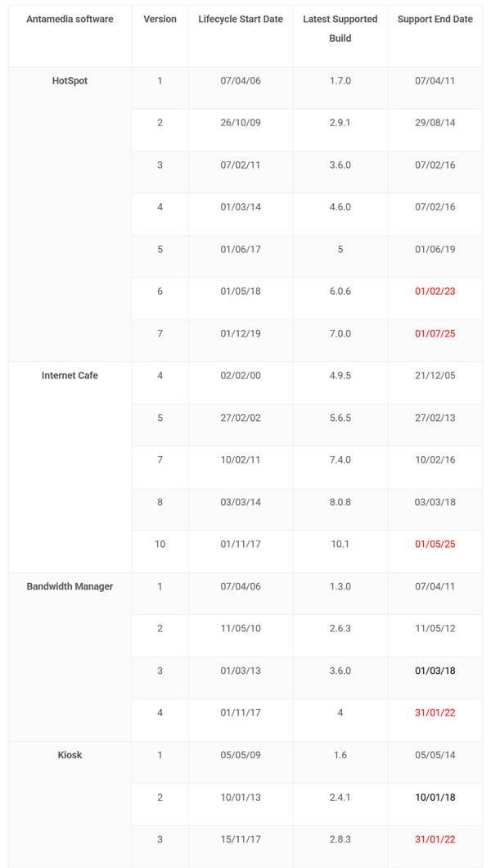Click the "Internet Cafe" product label

(70, 376)
